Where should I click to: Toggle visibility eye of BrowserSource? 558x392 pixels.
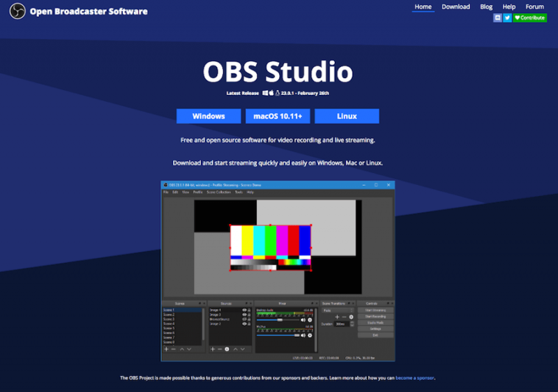coord(244,319)
